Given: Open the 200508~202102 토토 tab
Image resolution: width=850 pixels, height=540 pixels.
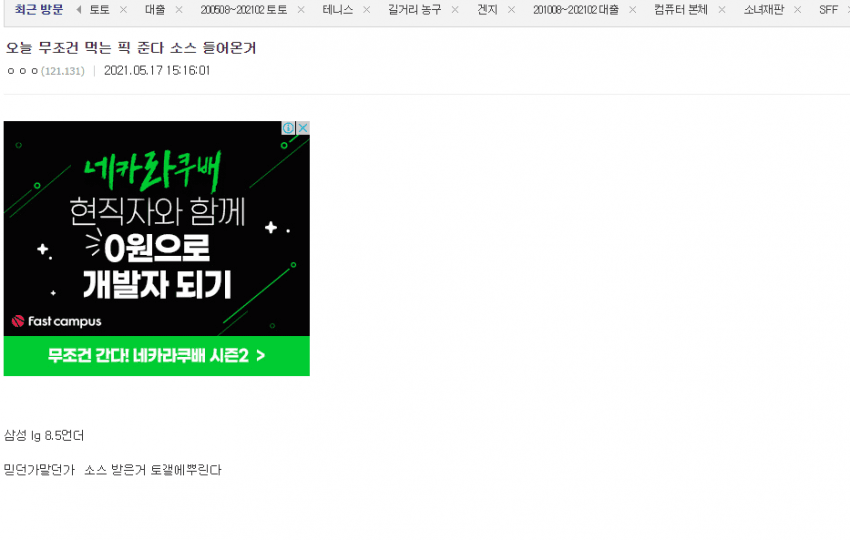Looking at the screenshot, I should (244, 10).
